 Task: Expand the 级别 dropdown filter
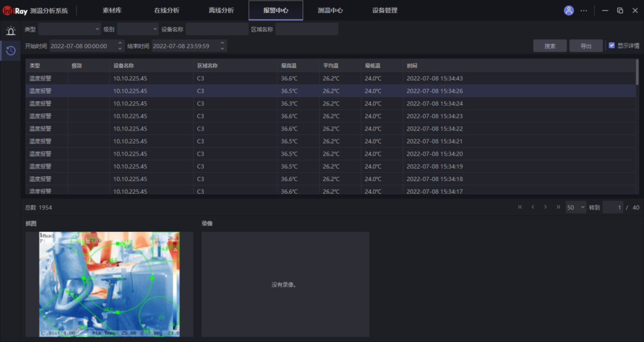138,29
